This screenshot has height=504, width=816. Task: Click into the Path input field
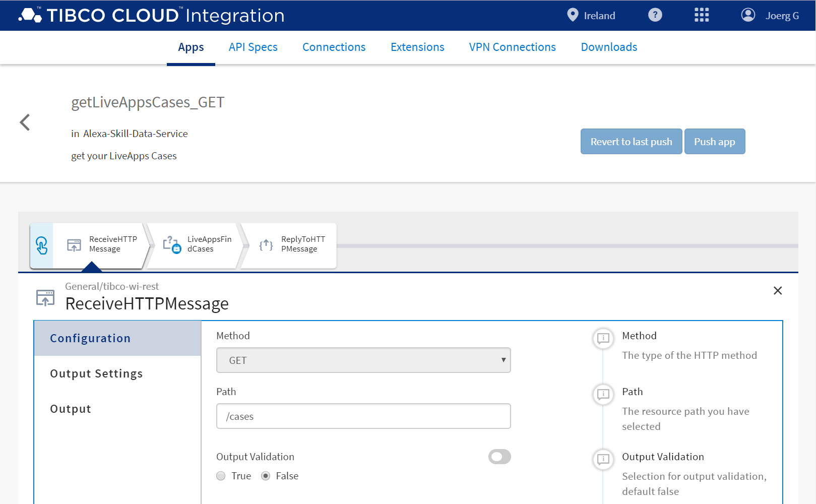coord(363,416)
